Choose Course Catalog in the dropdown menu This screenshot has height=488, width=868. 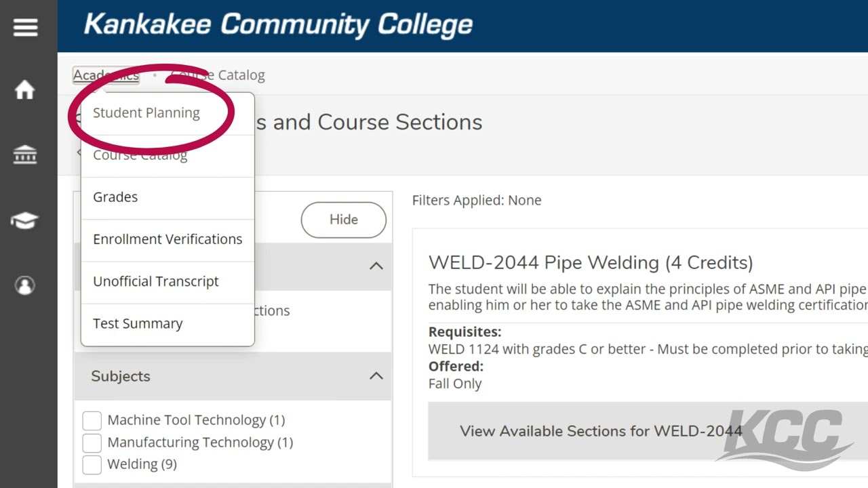pos(140,156)
